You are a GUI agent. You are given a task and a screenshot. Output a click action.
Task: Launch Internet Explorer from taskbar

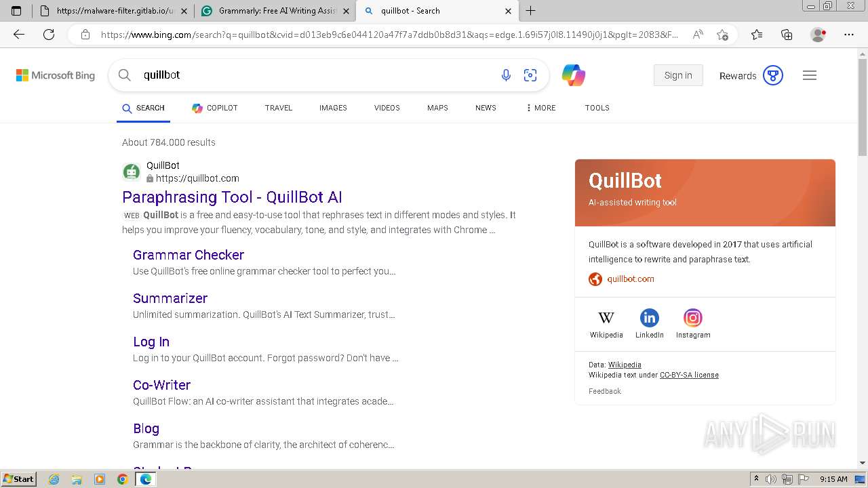point(54,479)
